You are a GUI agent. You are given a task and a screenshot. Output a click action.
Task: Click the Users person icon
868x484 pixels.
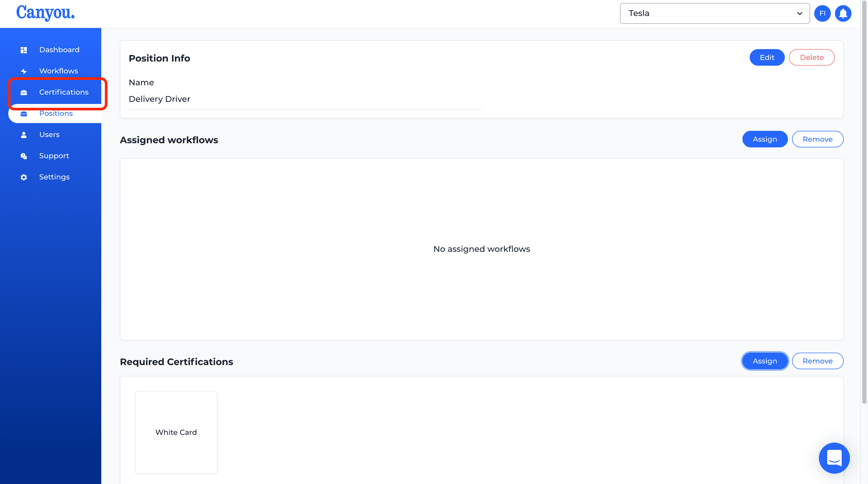[x=24, y=135]
